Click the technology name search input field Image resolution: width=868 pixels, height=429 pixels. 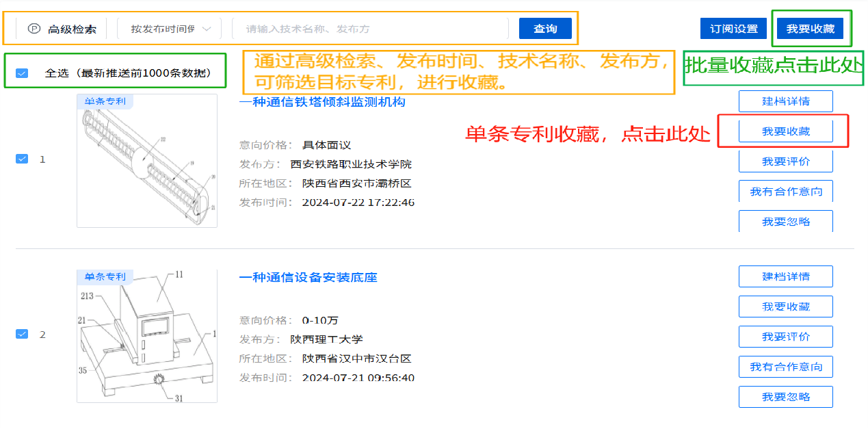[369, 29]
